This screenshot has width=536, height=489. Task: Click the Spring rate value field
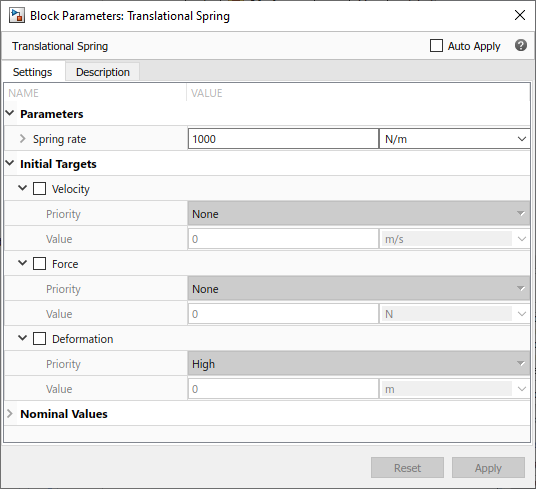[x=283, y=139]
